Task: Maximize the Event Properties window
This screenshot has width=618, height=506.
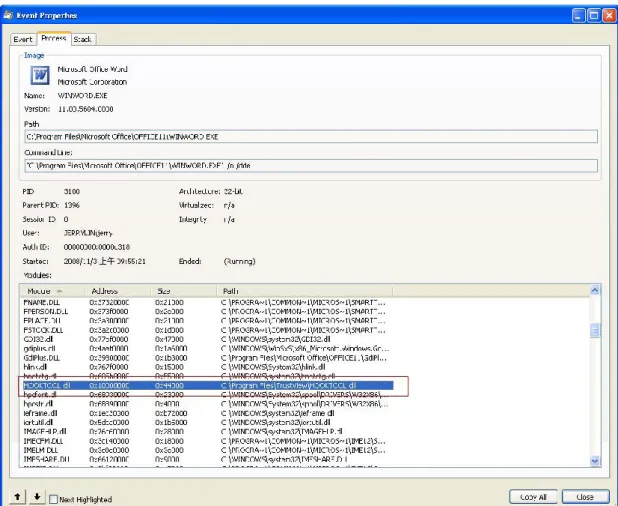Action: click(594, 16)
